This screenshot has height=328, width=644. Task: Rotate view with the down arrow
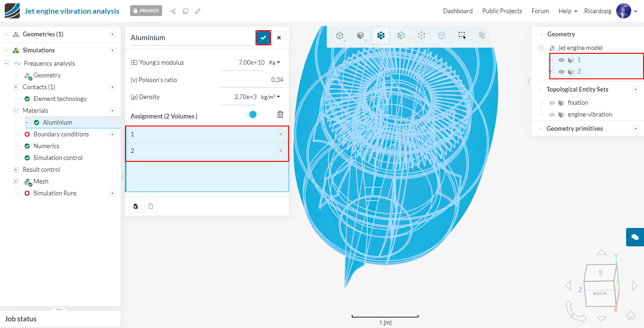coord(601,319)
